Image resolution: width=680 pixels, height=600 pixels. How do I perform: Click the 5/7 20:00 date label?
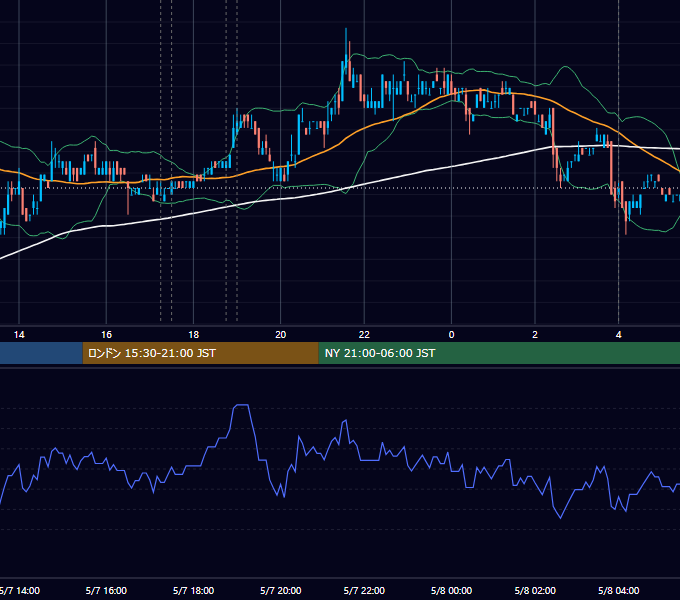[281, 590]
